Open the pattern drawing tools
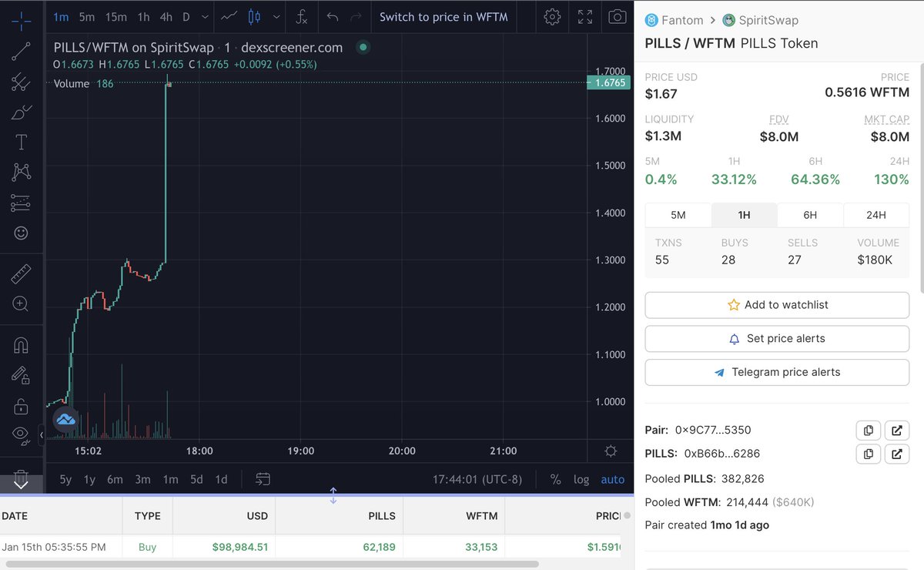This screenshot has height=570, width=924. pyautogui.click(x=21, y=172)
